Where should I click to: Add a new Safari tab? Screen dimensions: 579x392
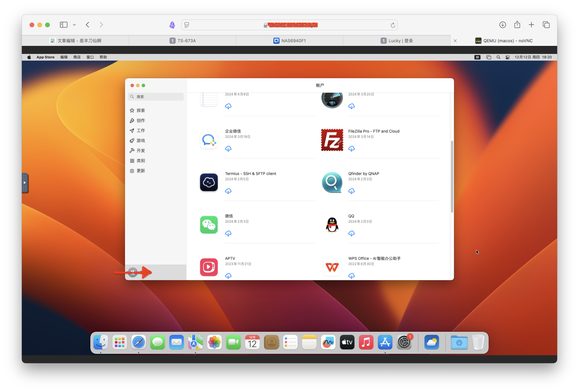tap(531, 25)
